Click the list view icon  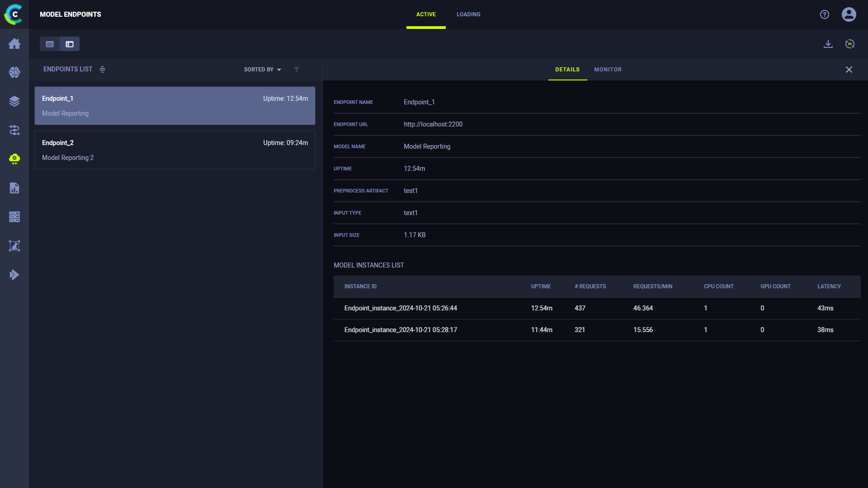[50, 44]
